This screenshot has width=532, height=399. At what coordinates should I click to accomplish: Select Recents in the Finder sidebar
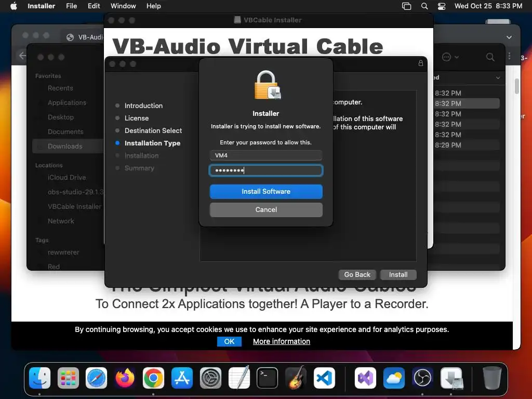click(x=60, y=88)
